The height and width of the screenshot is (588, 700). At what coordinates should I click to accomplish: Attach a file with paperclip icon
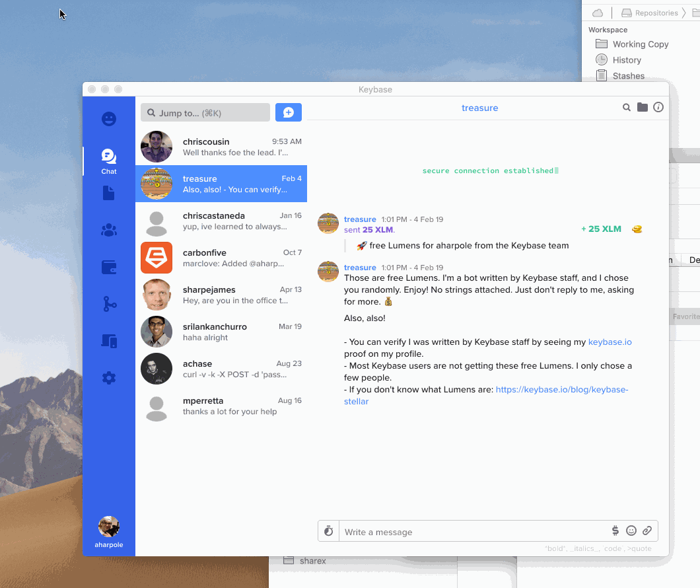[647, 531]
